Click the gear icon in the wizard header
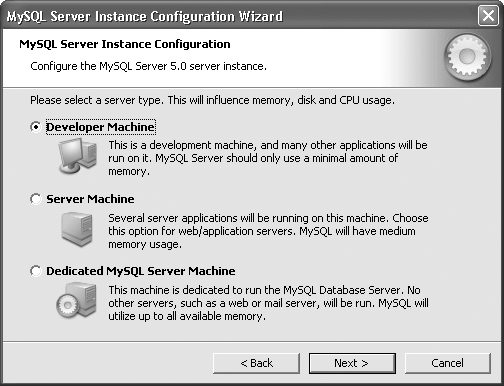The image size is (504, 386). 467,57
